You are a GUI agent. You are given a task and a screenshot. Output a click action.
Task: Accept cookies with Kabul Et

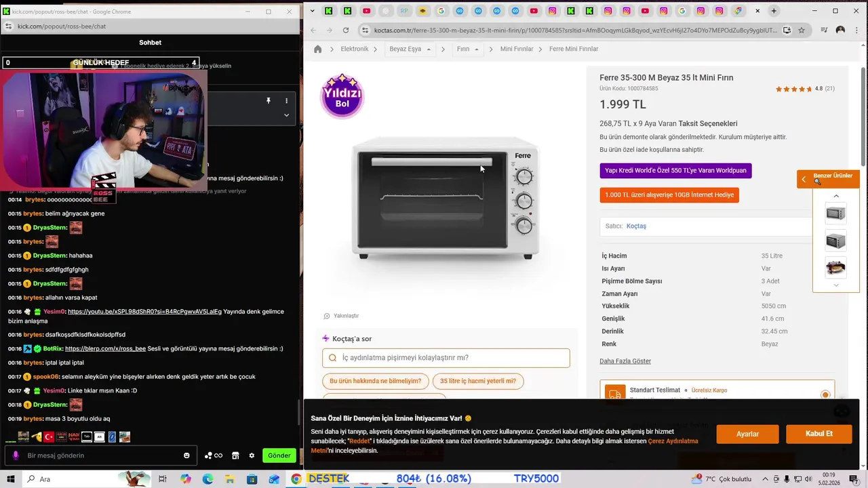(818, 434)
